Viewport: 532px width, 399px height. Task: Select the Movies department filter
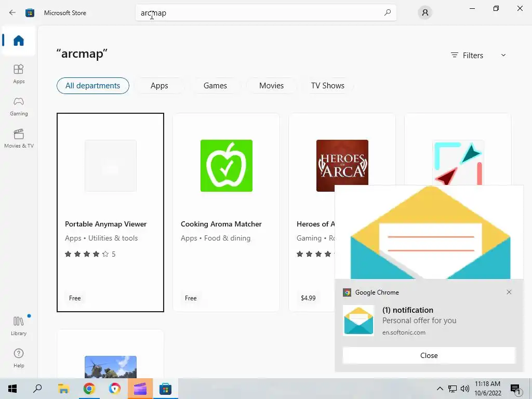271,86
